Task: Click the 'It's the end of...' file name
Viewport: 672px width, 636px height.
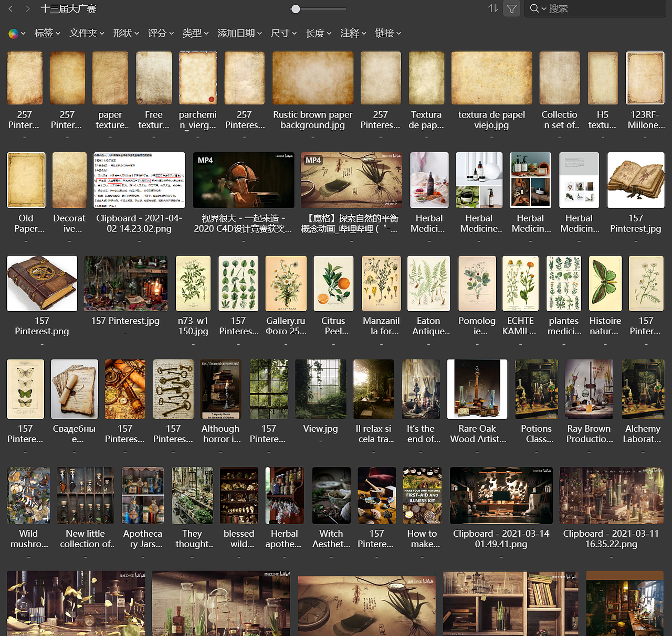Action: point(421,434)
